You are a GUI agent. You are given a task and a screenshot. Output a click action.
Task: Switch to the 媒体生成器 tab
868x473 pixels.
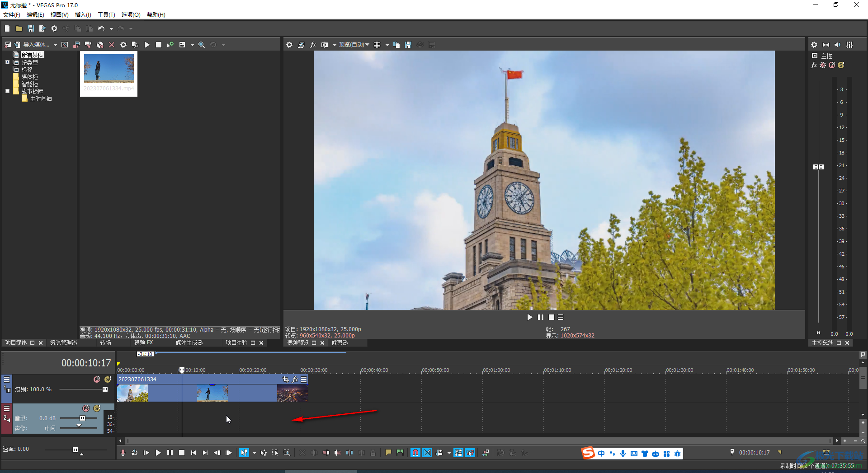(x=189, y=343)
